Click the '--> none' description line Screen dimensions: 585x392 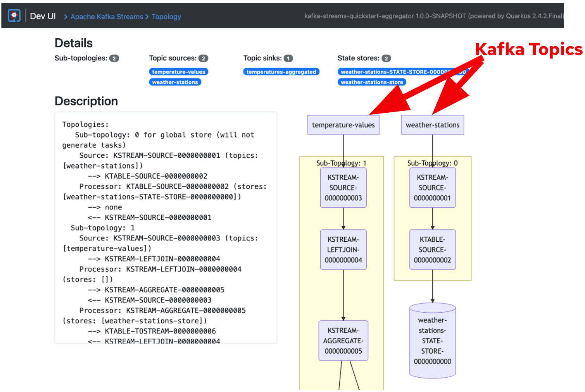pyautogui.click(x=105, y=207)
